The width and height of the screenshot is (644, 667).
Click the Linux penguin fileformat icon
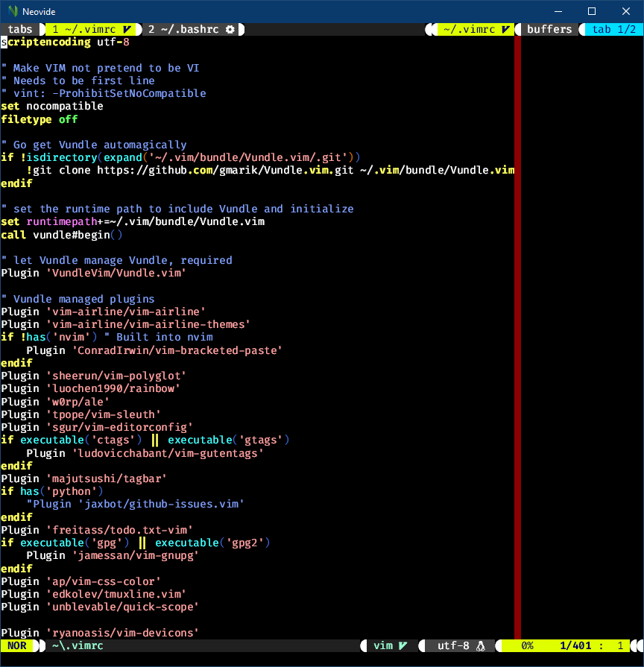click(x=481, y=646)
